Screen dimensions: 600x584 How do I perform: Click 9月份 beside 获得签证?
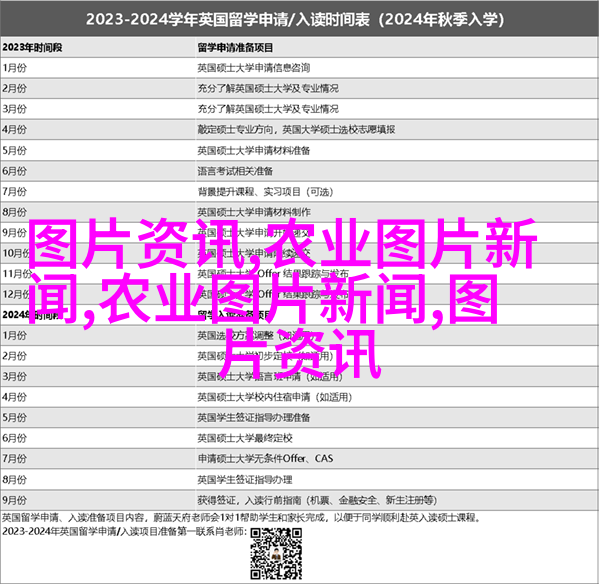tap(15, 501)
